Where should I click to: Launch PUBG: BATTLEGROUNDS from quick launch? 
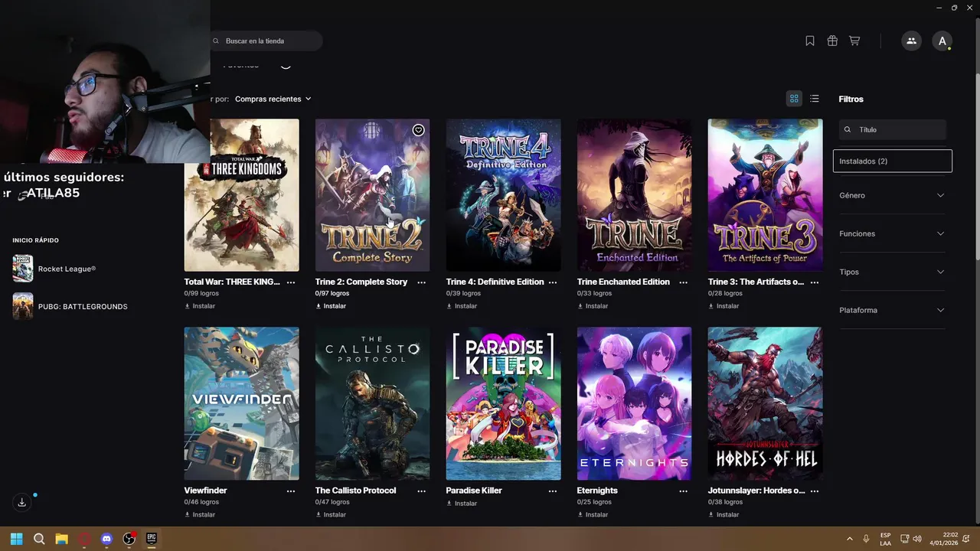point(70,306)
